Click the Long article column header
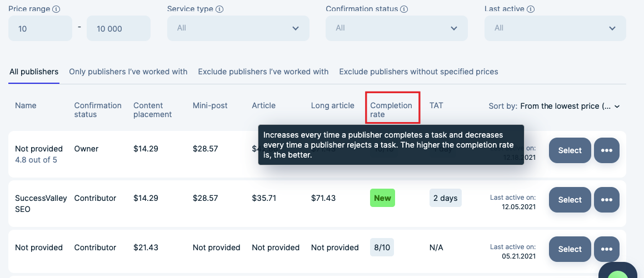This screenshot has height=278, width=644. 332,105
